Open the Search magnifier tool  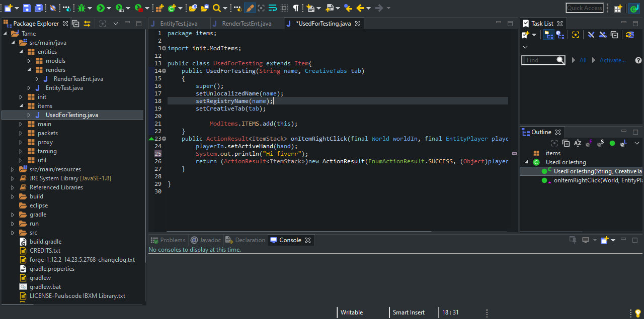(x=216, y=8)
